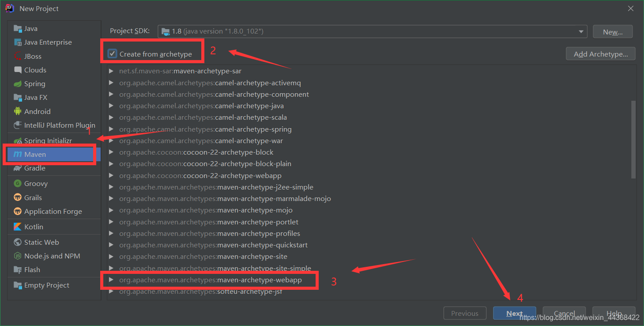Expand maven-archetype-sar entry

(111, 71)
